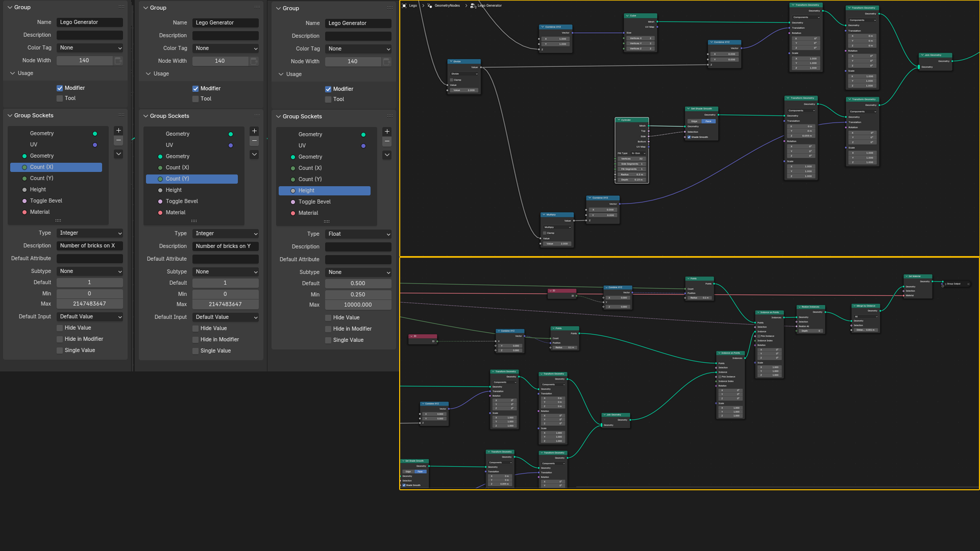Click Description field reading Number of bricks on X
The width and height of the screenshot is (980, 551).
[x=90, y=246]
